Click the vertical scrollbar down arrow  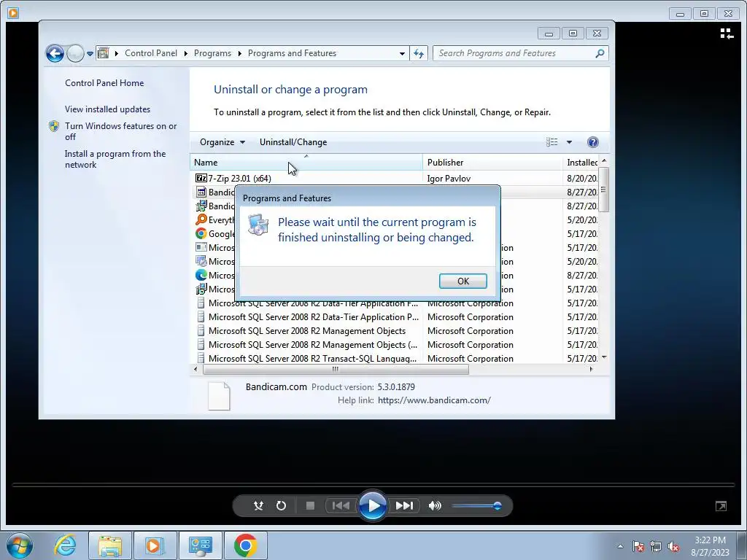pos(604,357)
